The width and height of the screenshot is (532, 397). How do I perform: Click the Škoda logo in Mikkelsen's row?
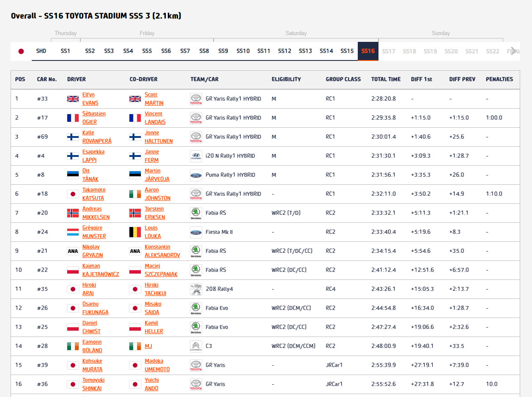[x=196, y=213]
